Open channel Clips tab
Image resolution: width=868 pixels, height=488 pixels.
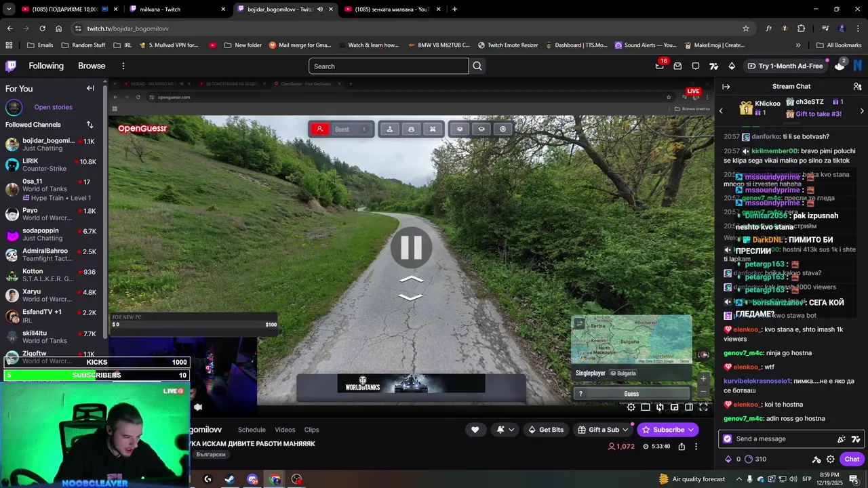(x=312, y=430)
